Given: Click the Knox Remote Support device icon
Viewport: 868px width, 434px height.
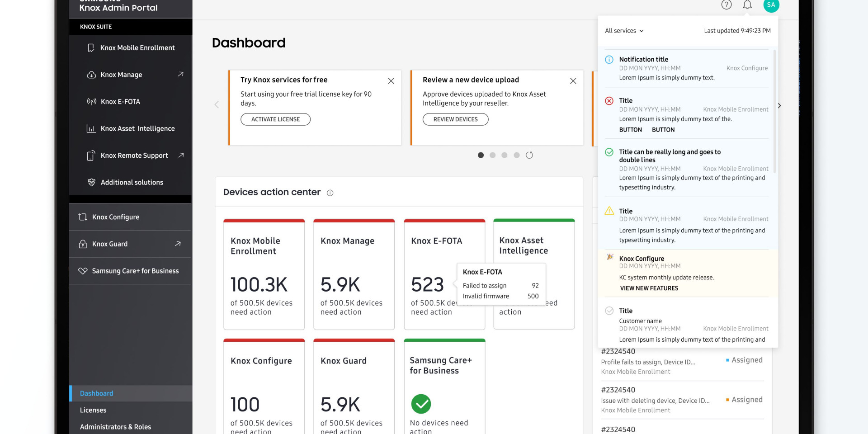Looking at the screenshot, I should coord(91,156).
